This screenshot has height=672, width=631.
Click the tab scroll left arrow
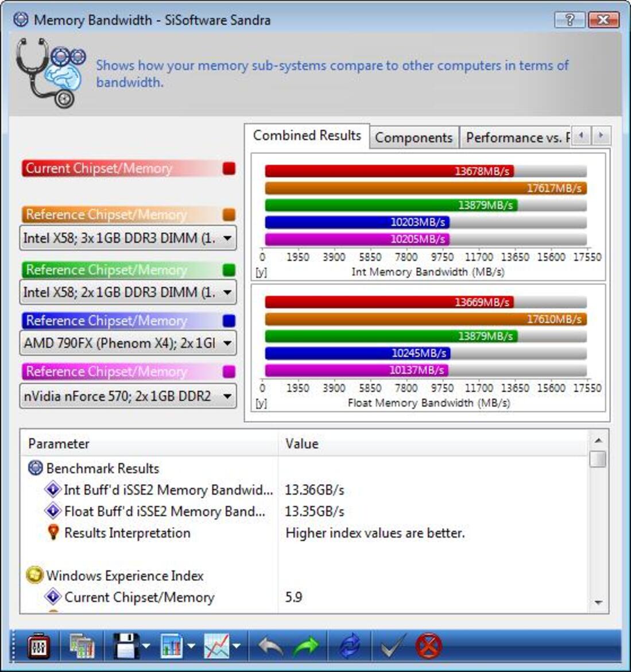coord(581,136)
